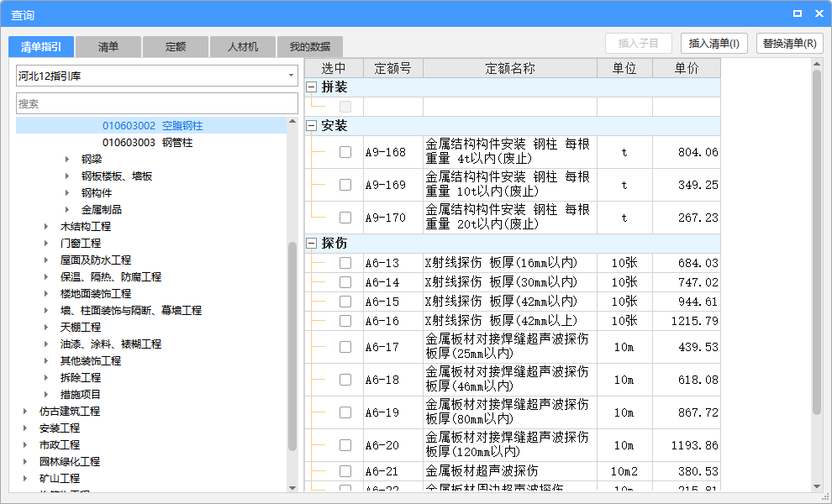Check the box for A6-14
Image resolution: width=832 pixels, height=504 pixels.
pos(345,282)
